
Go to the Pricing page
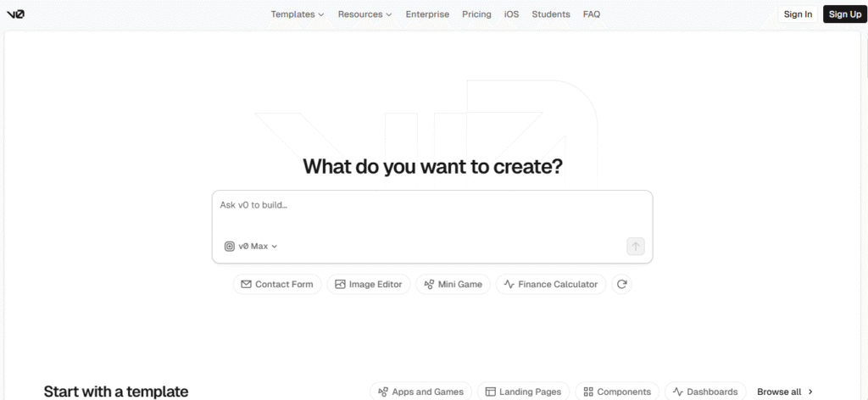[x=476, y=14]
